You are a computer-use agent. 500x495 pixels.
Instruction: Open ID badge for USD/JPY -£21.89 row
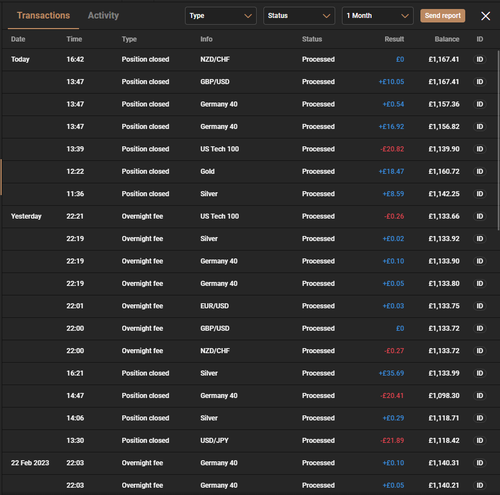(x=480, y=440)
